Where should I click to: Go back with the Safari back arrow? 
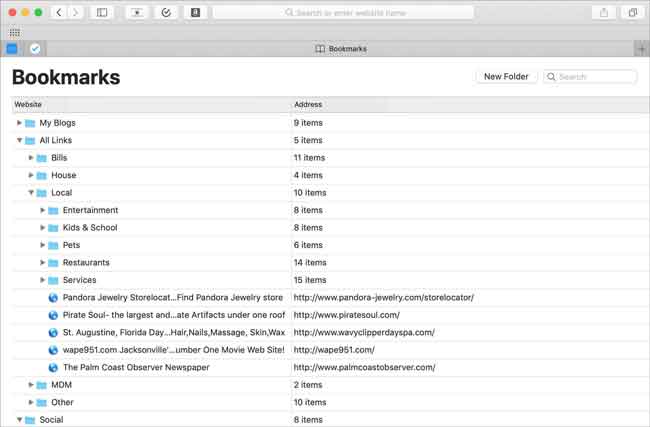tap(59, 12)
